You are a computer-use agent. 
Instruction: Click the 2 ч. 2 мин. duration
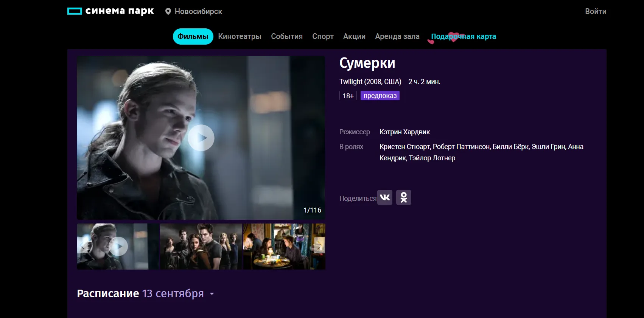point(424,82)
